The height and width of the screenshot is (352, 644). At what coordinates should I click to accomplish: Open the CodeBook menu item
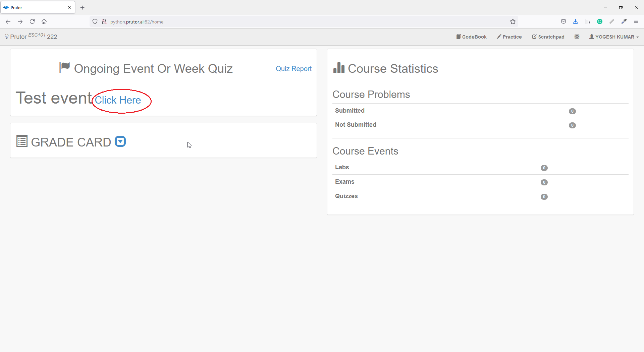click(471, 37)
